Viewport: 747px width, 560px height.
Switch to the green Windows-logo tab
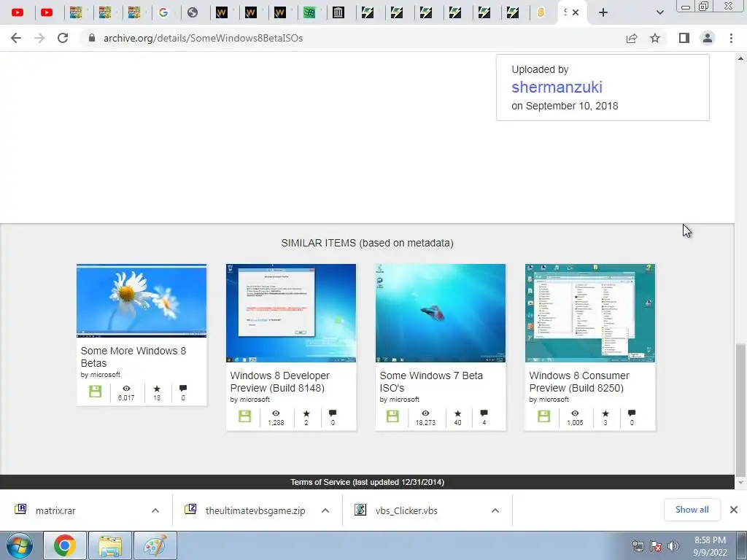[x=309, y=12]
